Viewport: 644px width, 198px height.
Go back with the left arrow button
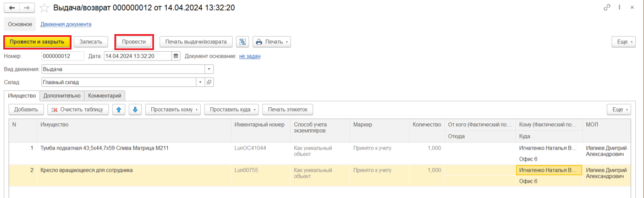tap(12, 8)
